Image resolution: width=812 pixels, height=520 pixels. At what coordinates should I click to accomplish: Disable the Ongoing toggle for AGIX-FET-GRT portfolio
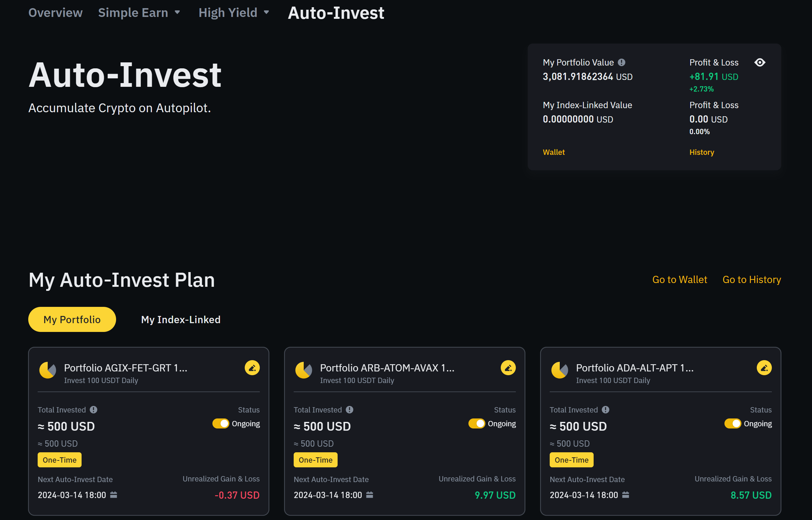pos(221,423)
